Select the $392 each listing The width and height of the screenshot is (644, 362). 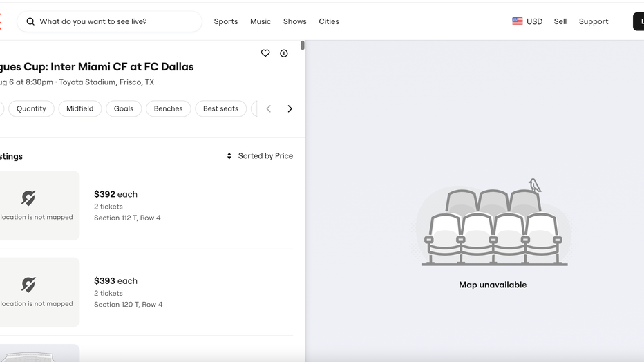(146, 206)
